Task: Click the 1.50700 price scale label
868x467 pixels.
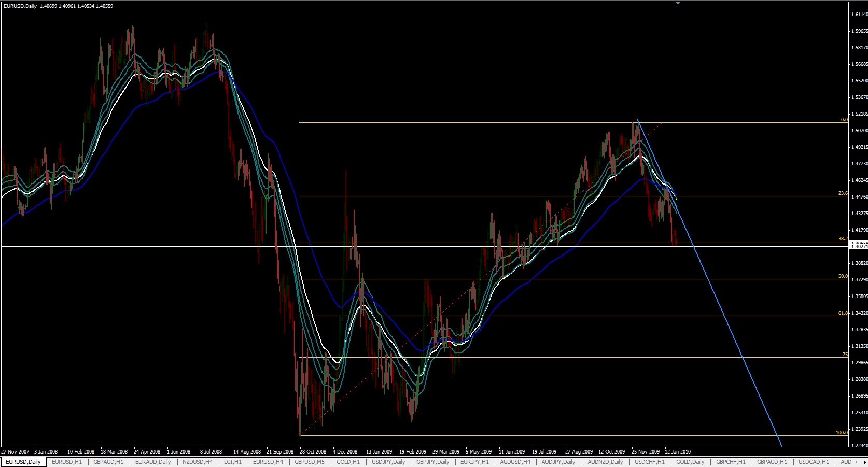Action: coord(859,131)
